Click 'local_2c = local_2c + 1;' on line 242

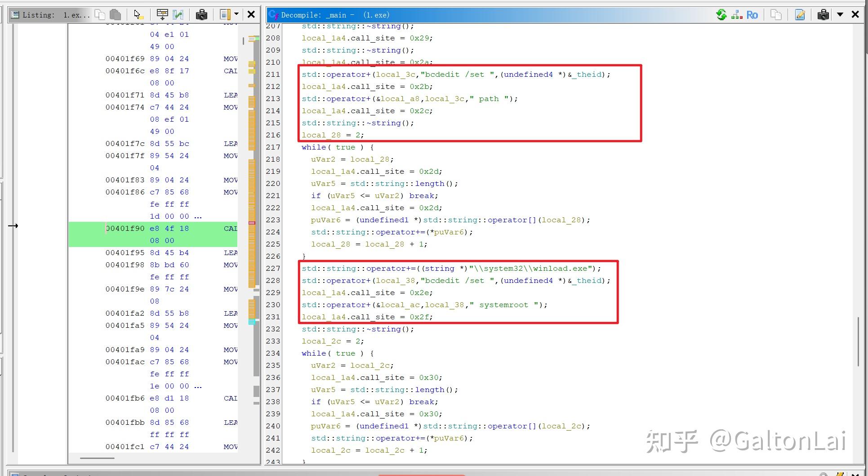(x=369, y=450)
